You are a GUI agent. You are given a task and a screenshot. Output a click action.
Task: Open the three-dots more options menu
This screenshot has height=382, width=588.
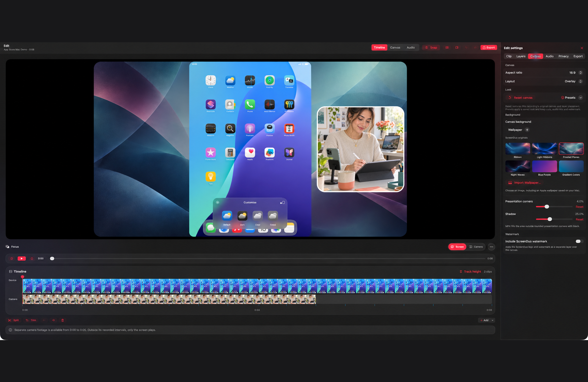(x=491, y=247)
